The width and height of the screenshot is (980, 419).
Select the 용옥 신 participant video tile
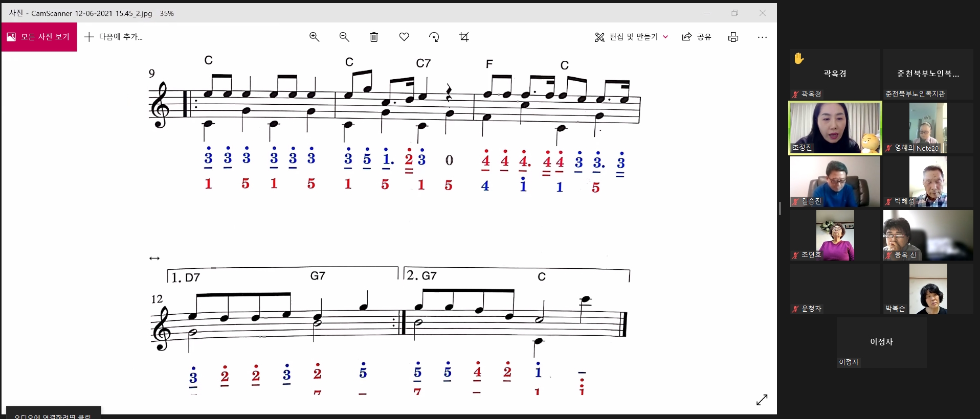[x=928, y=235]
